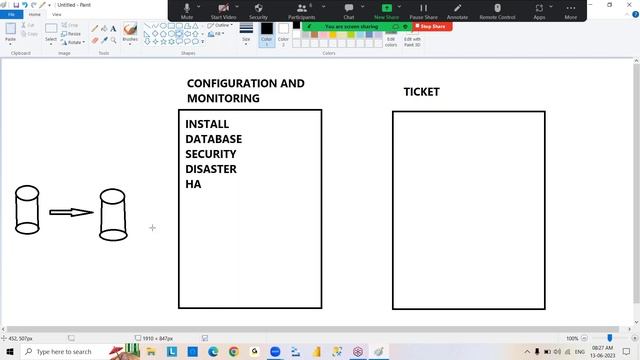Click New Share in Zoom toolbar
The width and height of the screenshot is (640, 360).
point(386,11)
